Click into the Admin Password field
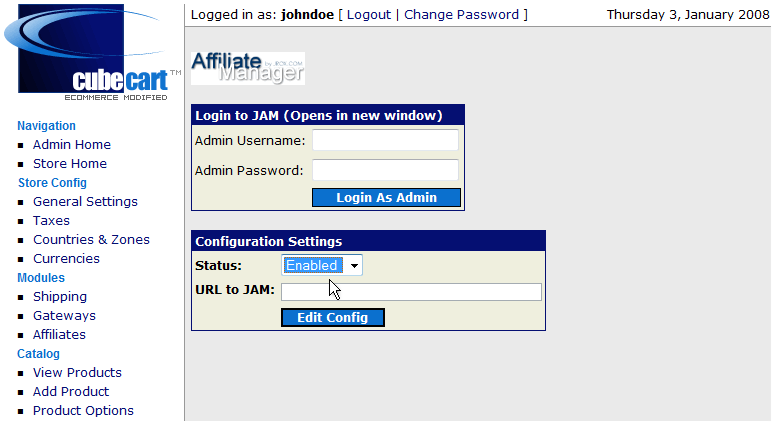 (385, 170)
